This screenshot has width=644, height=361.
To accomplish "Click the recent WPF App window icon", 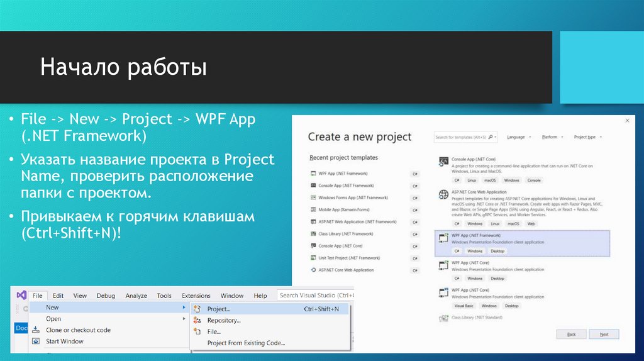I will tap(313, 174).
